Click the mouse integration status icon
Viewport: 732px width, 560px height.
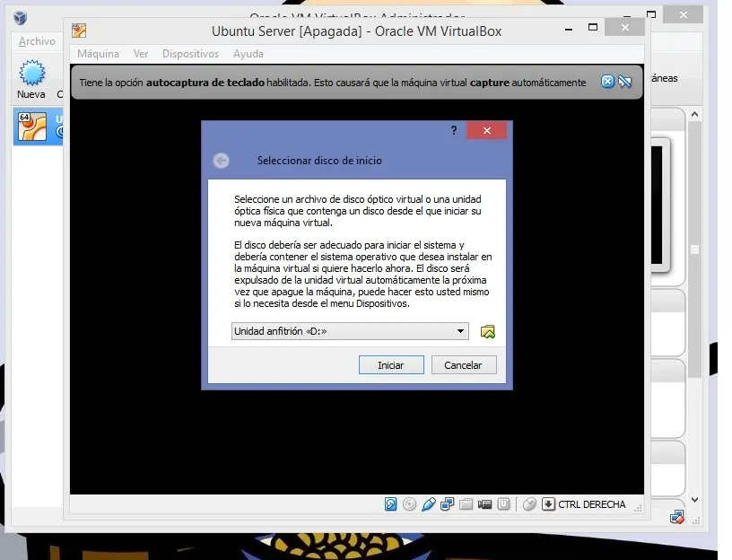coord(529,504)
